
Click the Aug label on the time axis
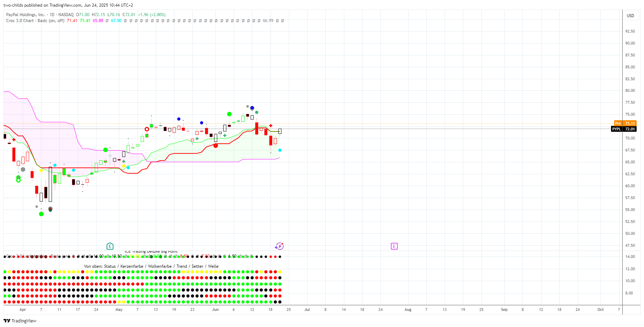coord(408,309)
